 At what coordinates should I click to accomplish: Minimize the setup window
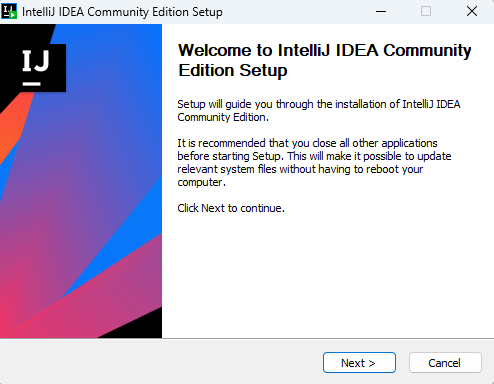click(x=381, y=11)
